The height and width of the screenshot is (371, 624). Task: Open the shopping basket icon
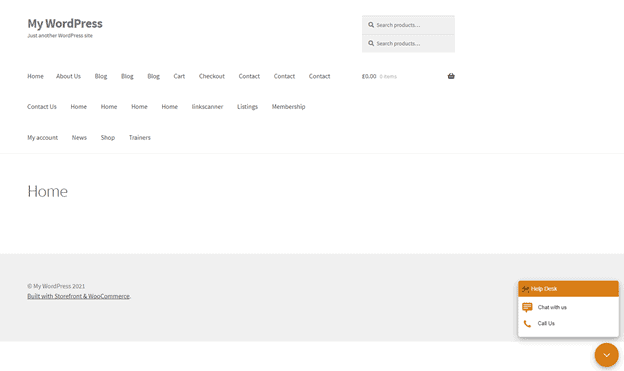(x=451, y=76)
